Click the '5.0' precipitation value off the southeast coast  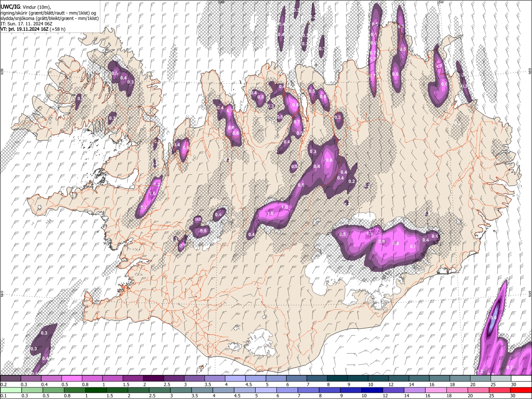click(493, 318)
